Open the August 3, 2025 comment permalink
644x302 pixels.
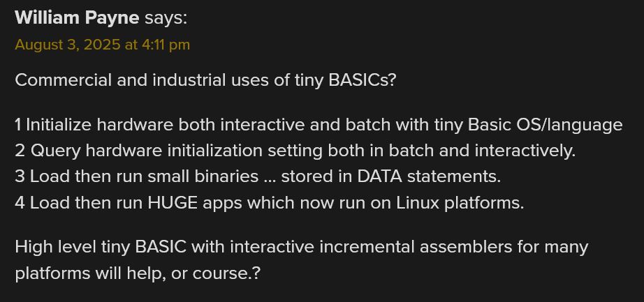[x=102, y=45]
